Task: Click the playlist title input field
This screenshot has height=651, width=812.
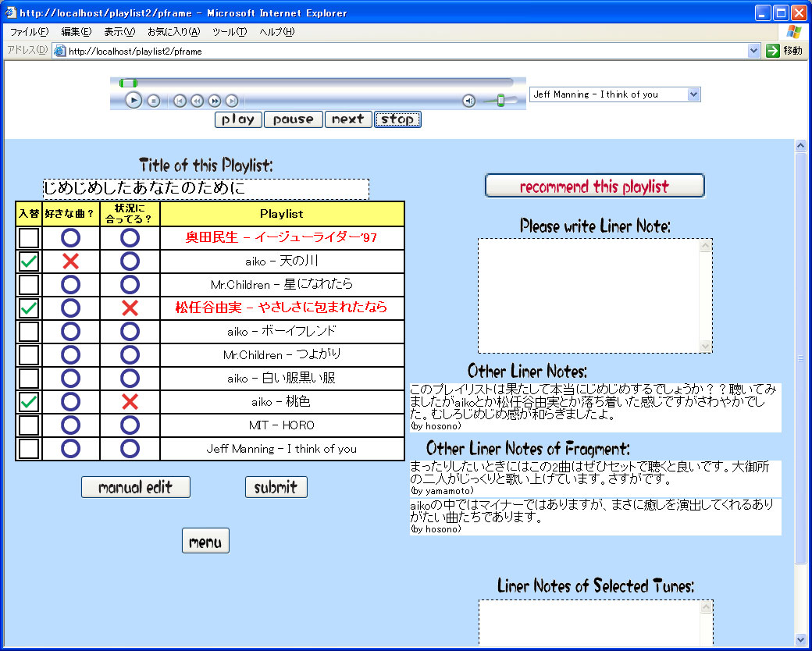Action: [x=206, y=189]
